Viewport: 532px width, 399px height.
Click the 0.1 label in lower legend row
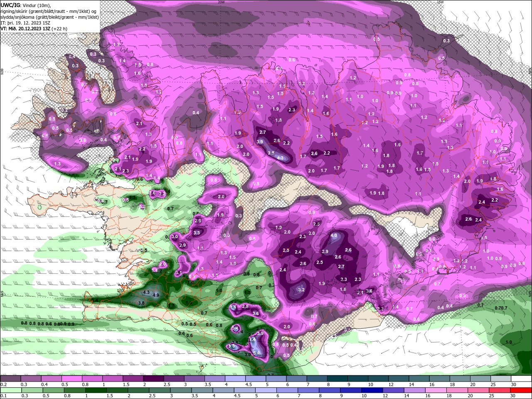[3, 396]
